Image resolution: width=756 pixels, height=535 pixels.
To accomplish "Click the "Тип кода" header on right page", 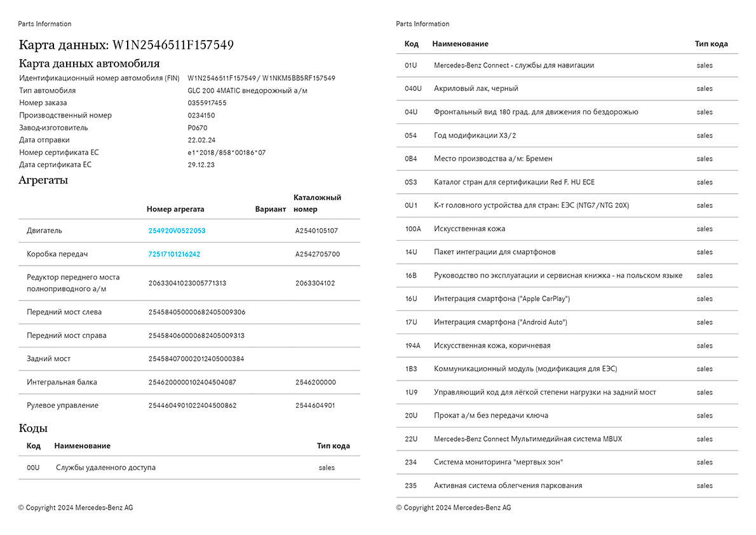I will 711,44.
